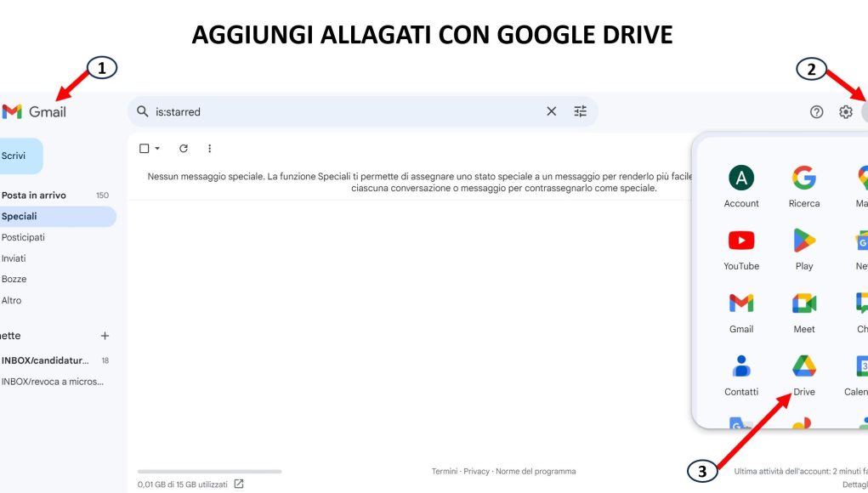
Task: Launch YouTube from the apps grid
Action: pyautogui.click(x=741, y=250)
